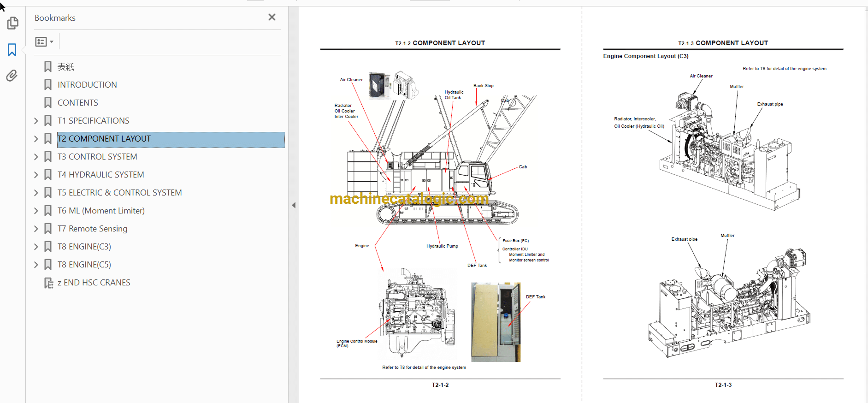This screenshot has height=403, width=868.
Task: Click the bookmark icon beside CONTENTS
Action: pyautogui.click(x=48, y=103)
